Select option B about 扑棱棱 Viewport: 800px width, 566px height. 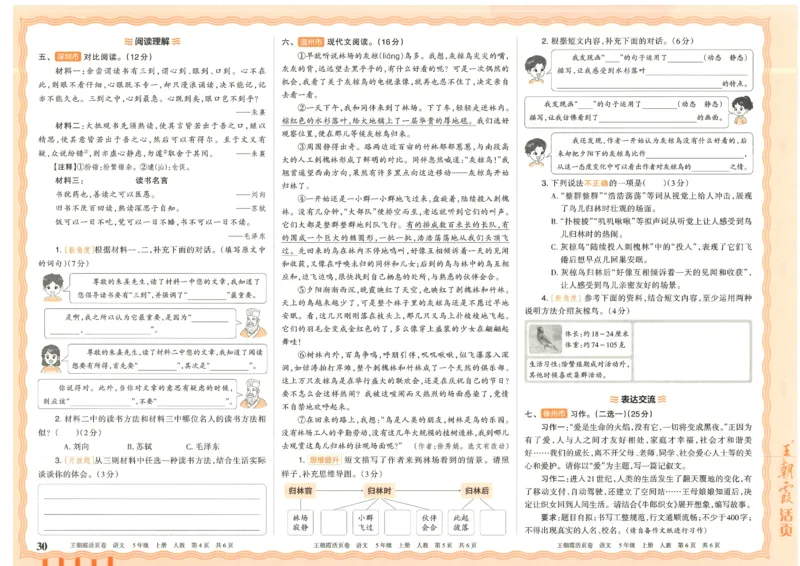click(x=652, y=228)
